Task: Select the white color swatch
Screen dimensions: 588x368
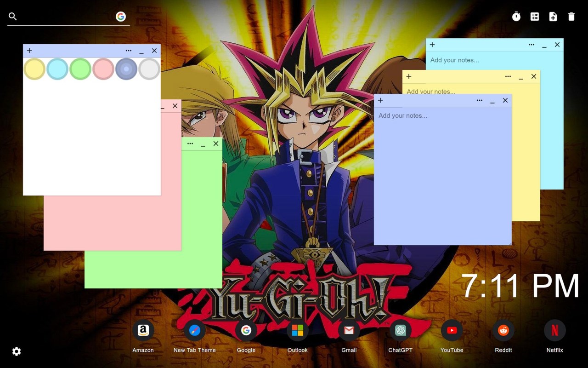Action: click(149, 69)
